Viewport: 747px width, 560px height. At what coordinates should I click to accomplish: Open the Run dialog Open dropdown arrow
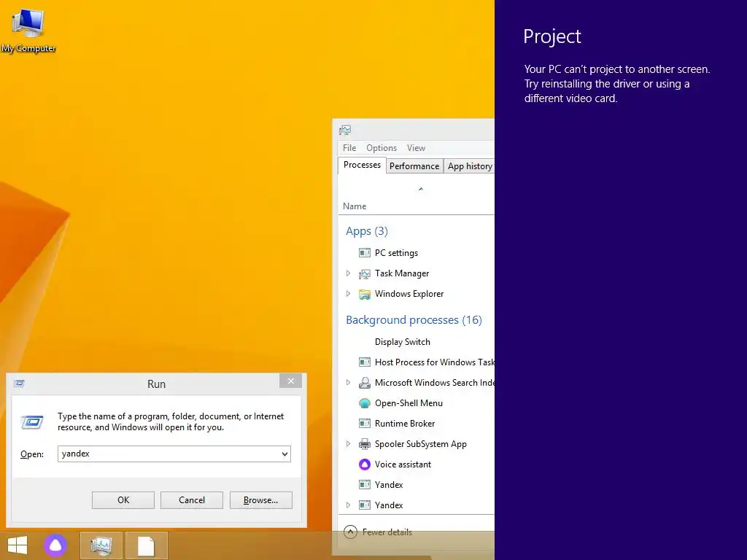click(285, 454)
